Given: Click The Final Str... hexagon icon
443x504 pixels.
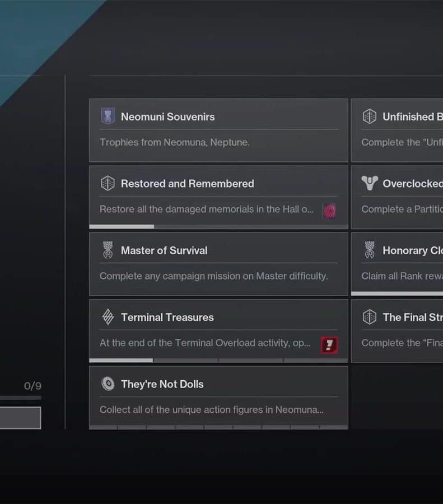Looking at the screenshot, I should (x=370, y=317).
